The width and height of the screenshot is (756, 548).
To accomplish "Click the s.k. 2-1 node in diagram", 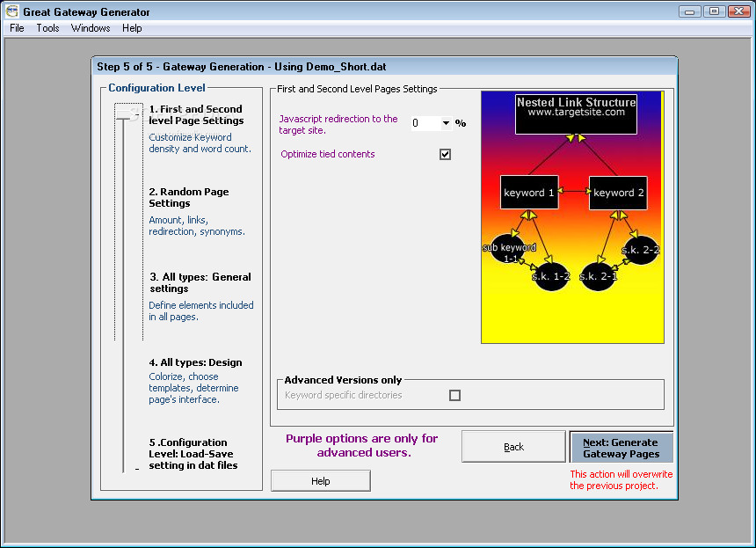I will (598, 276).
